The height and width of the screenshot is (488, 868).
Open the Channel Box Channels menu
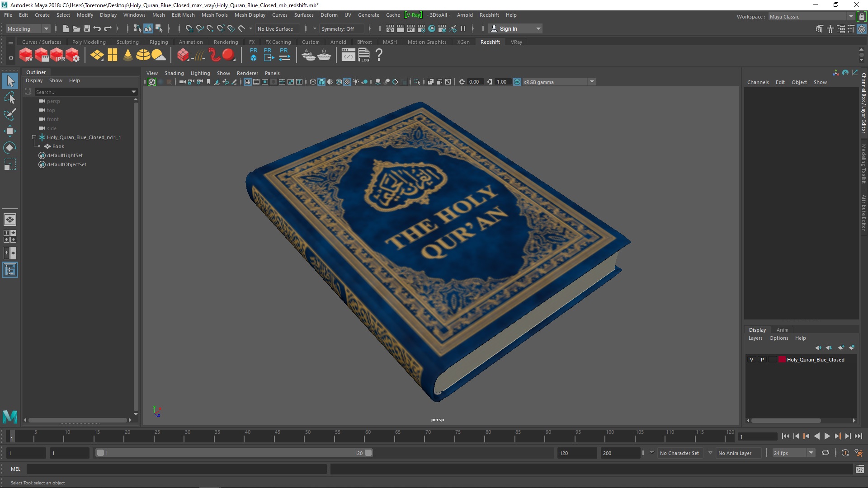tap(758, 82)
